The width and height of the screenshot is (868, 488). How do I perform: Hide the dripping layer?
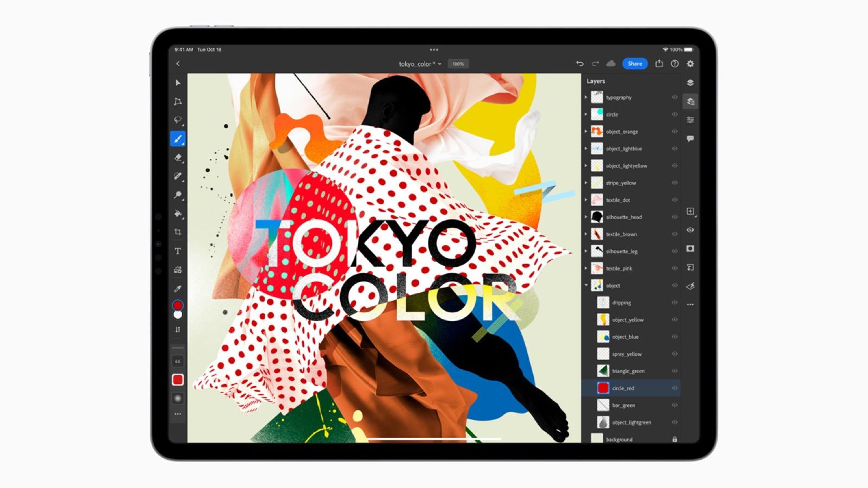pyautogui.click(x=675, y=303)
